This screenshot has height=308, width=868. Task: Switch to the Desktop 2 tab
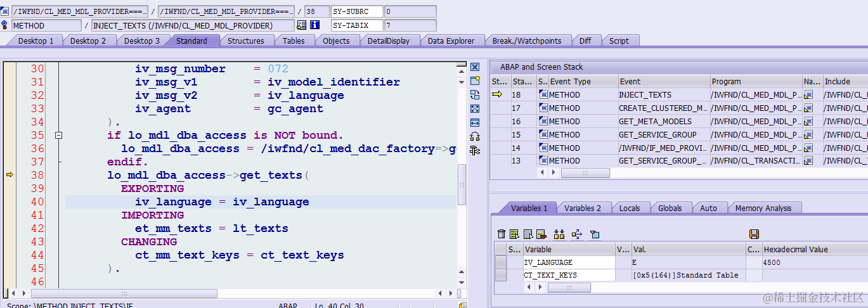88,41
